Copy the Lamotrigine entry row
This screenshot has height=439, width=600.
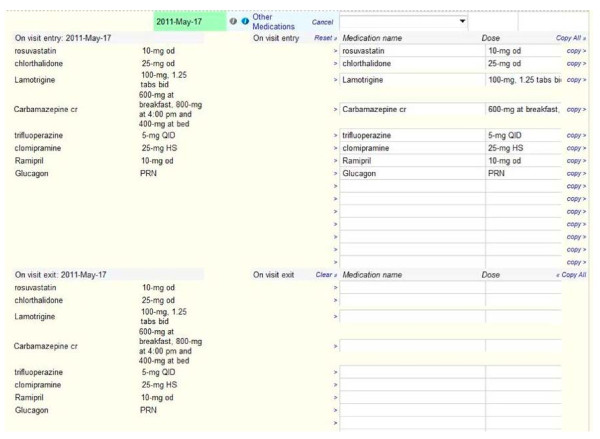point(576,80)
